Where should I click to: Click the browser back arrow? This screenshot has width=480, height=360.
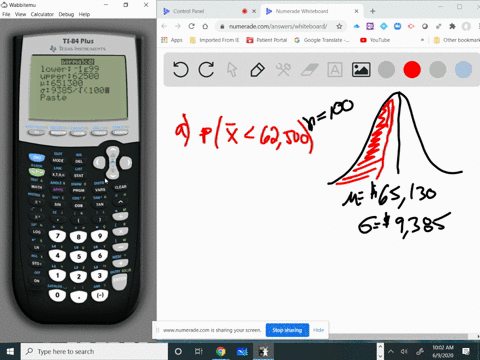[x=164, y=26]
